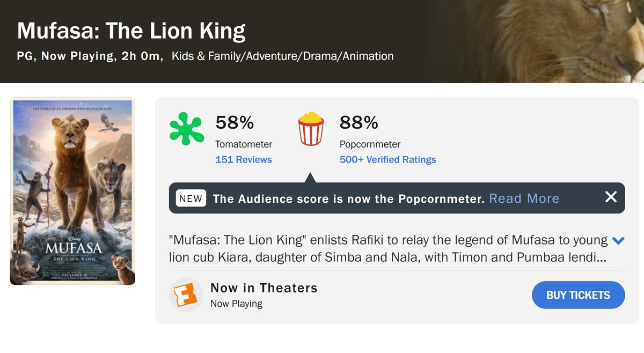Click the PG, Now Playing, 2h 0m info
The image size is (644, 353).
tap(90, 56)
